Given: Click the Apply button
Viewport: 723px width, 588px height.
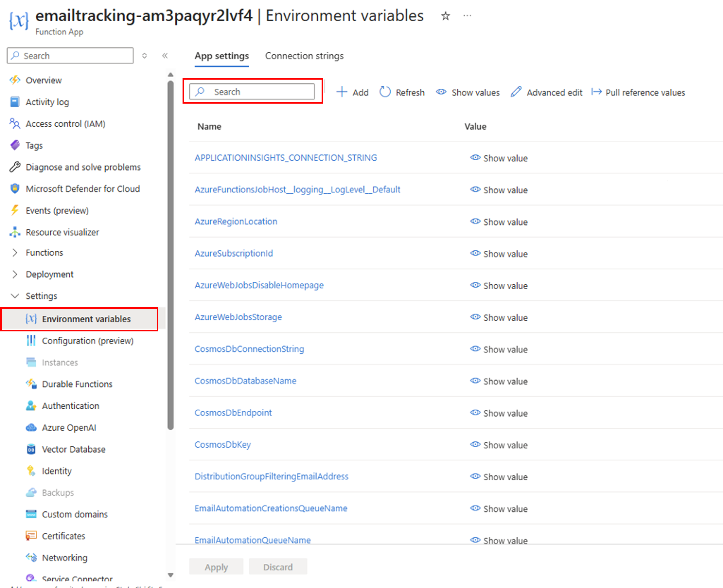Looking at the screenshot, I should tap(216, 567).
